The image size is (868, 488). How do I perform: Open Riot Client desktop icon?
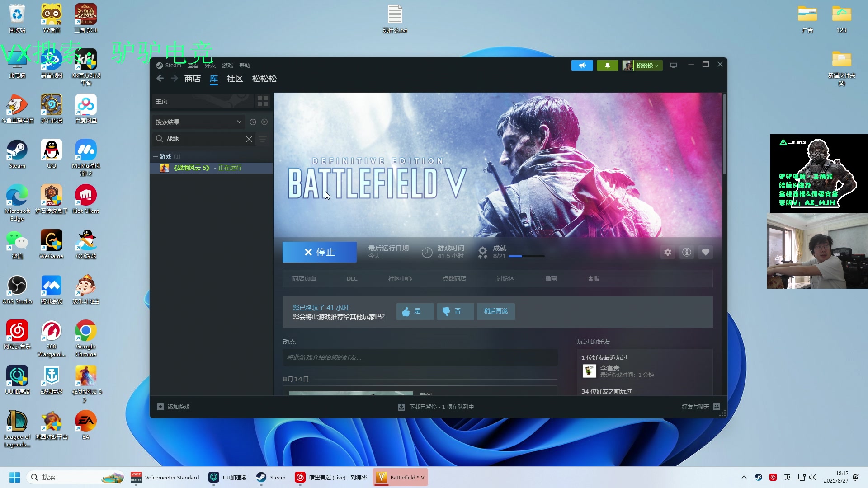(85, 199)
